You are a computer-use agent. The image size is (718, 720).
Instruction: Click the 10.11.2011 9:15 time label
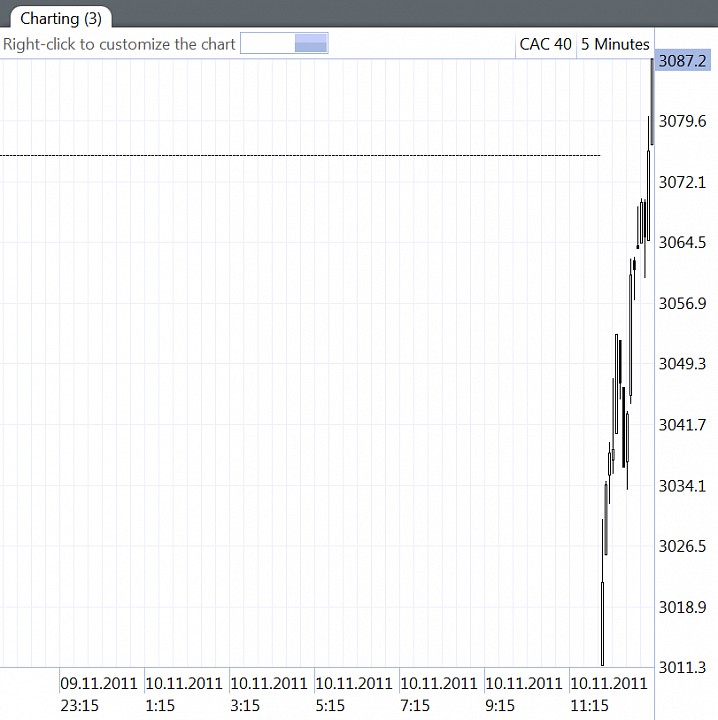[x=524, y=694]
